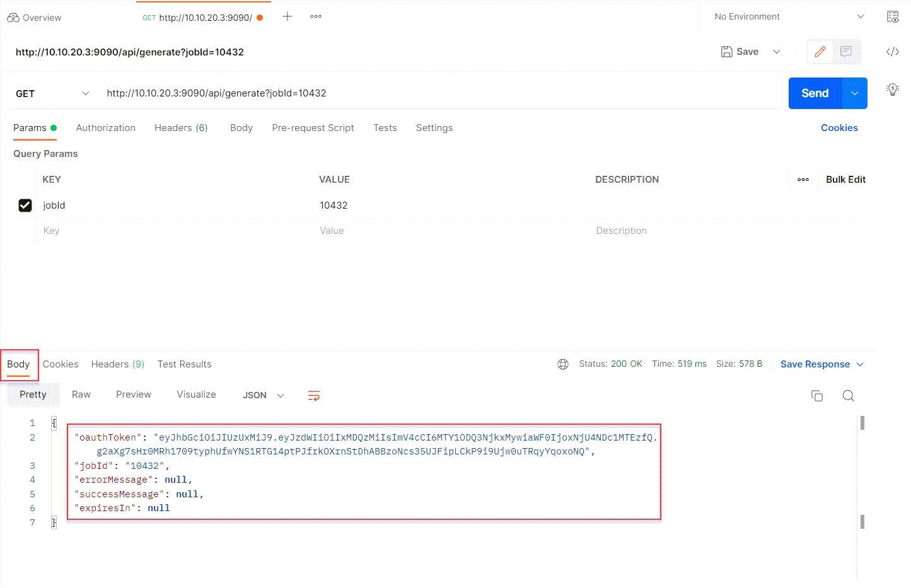Click the network globe icon

point(563,364)
